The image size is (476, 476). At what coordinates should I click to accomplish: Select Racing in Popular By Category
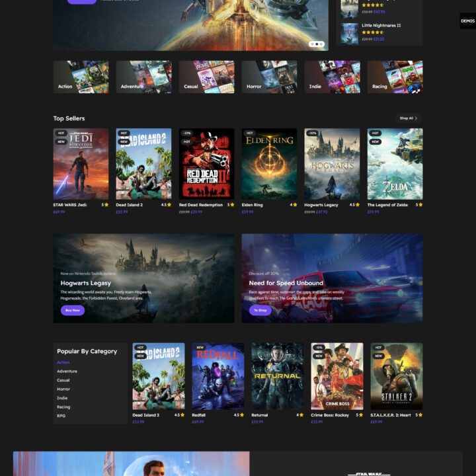pos(63,407)
